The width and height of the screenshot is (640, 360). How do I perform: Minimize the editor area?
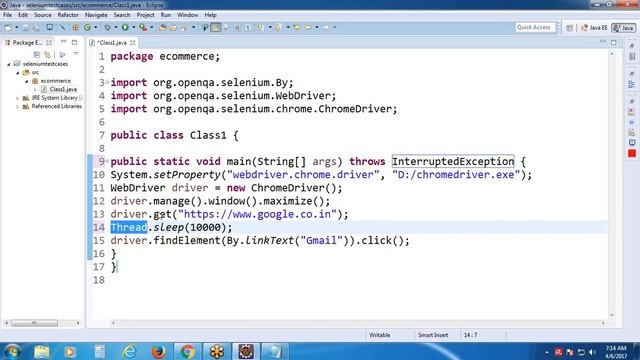tap(603, 42)
